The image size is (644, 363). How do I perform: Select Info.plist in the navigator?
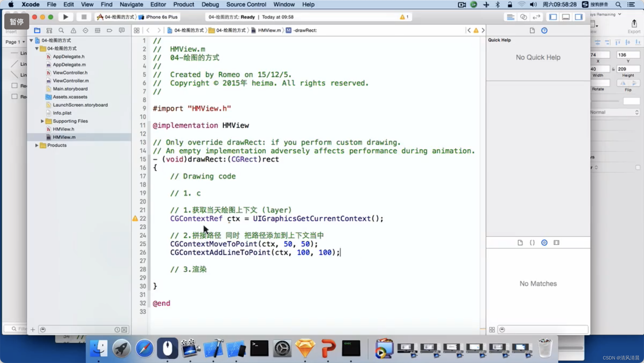[x=79, y=113]
